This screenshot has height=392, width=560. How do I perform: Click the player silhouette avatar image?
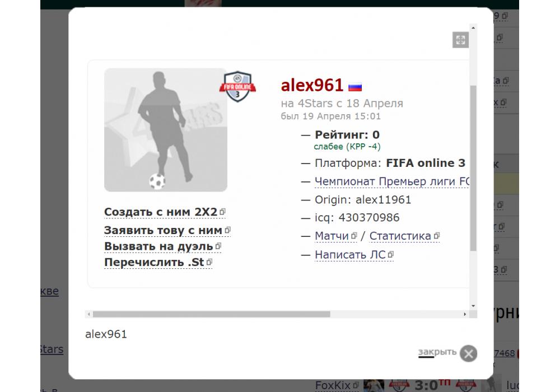[166, 130]
